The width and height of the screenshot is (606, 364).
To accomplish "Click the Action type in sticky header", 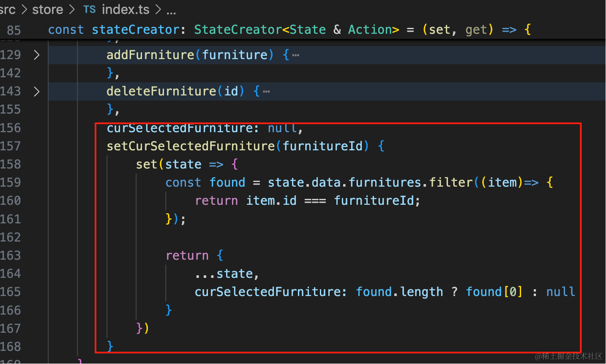I will point(370,30).
